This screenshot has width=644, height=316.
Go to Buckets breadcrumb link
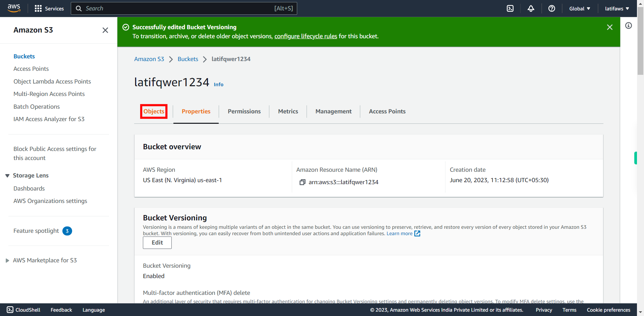(188, 59)
